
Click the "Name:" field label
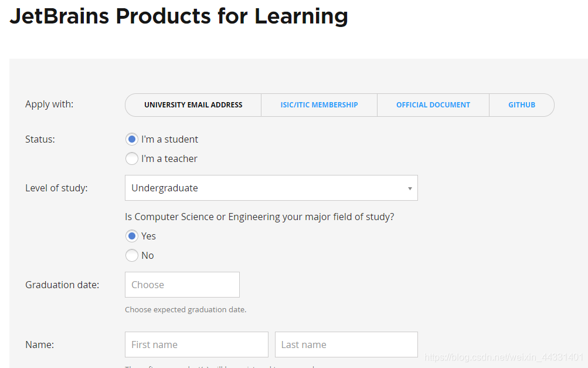pos(39,345)
